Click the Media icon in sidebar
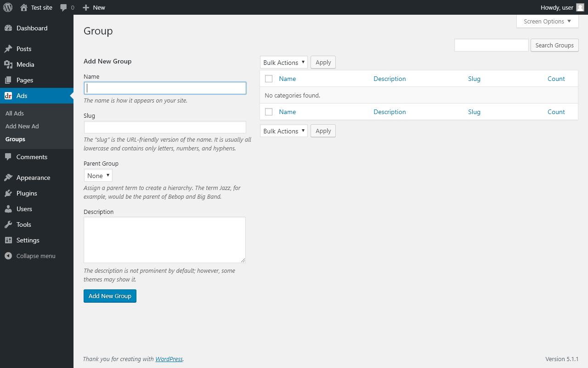The image size is (588, 368). coord(8,64)
